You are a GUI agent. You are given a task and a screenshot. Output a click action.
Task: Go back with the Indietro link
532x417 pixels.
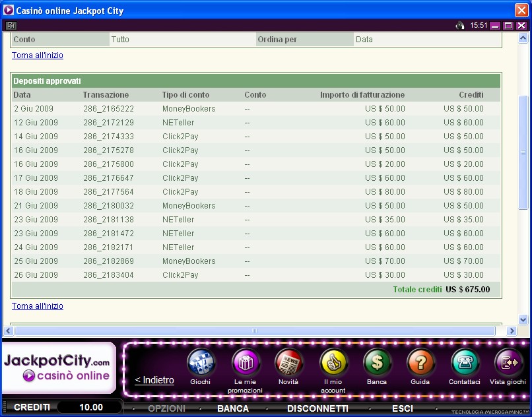154,380
